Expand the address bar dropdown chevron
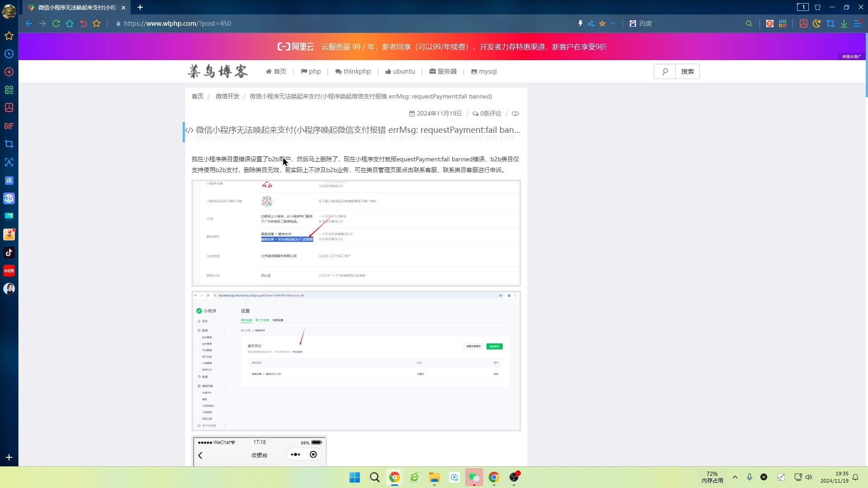868x488 pixels. [x=613, y=23]
